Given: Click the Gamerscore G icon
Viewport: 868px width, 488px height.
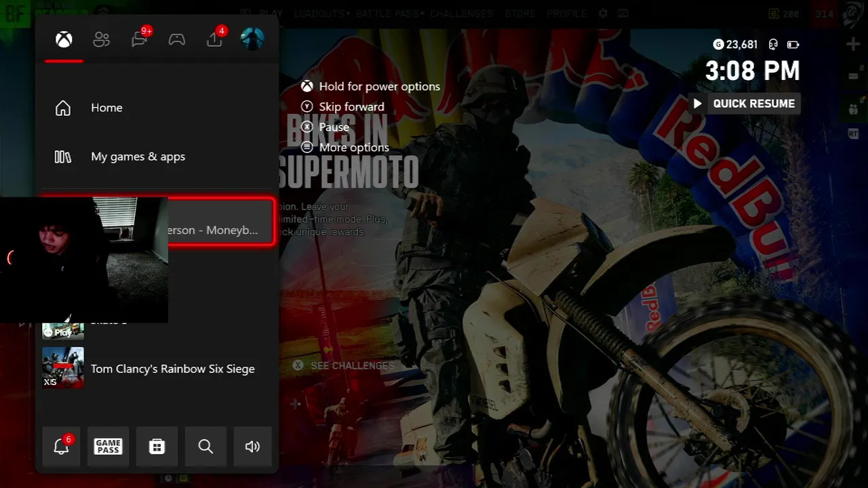Looking at the screenshot, I should tap(719, 44).
